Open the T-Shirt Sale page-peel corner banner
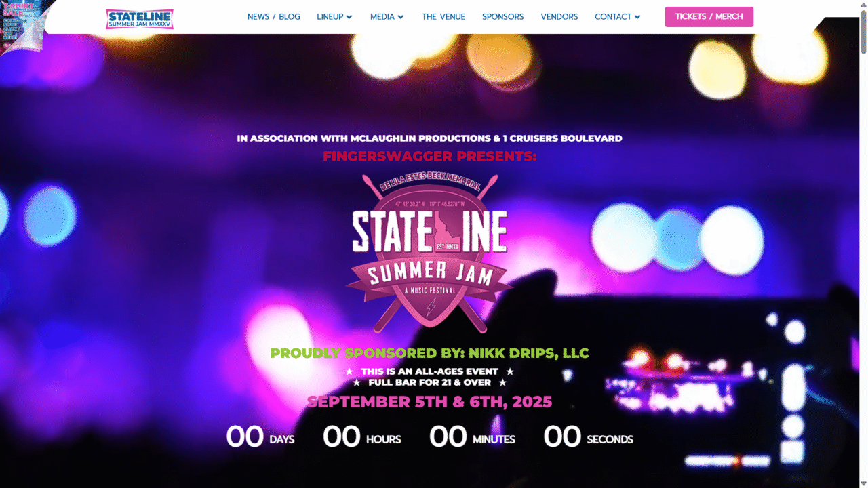 click(x=20, y=24)
